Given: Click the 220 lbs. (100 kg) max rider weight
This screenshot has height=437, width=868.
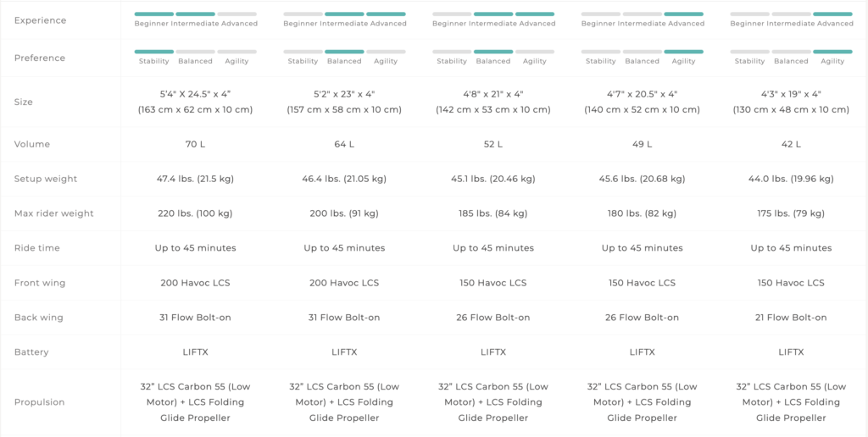Looking at the screenshot, I should pos(196,213).
